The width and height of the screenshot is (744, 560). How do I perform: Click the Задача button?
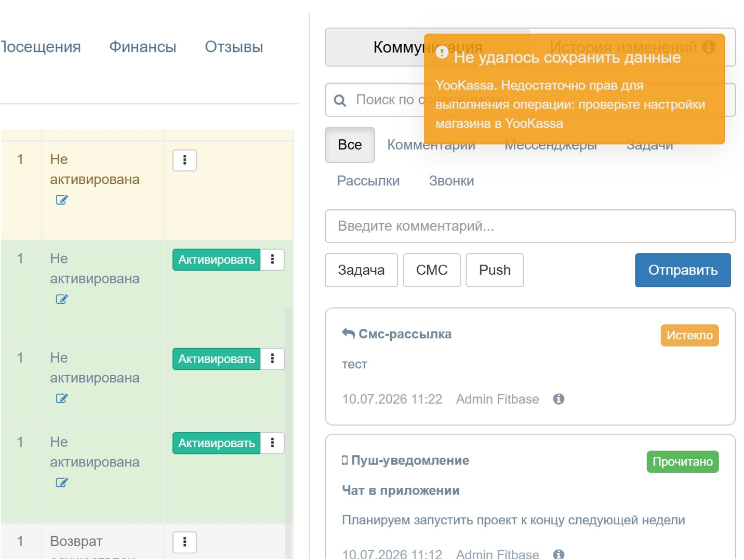tap(361, 270)
